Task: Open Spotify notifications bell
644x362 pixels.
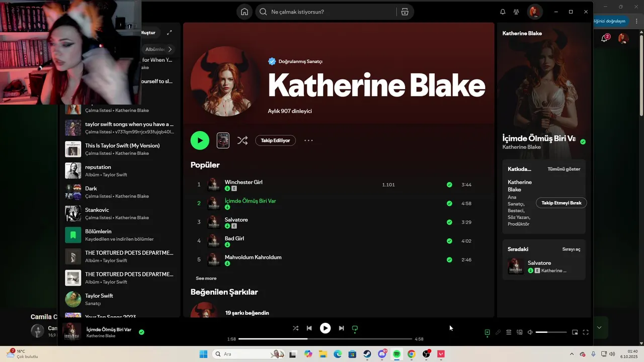Action: coord(503,12)
